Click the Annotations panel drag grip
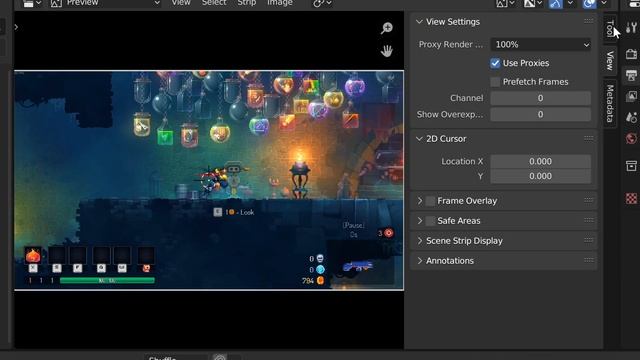The image size is (640, 360). pyautogui.click(x=589, y=260)
